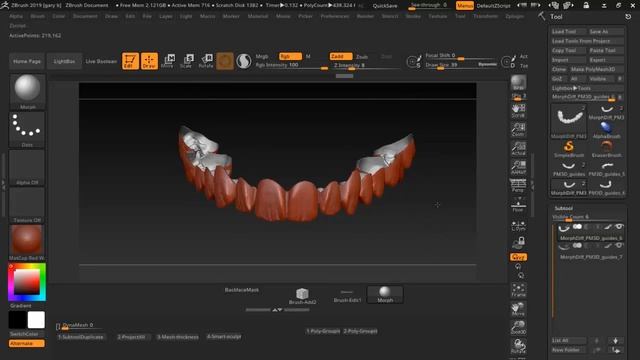Toggle the Zsub button
This screenshot has height=360, width=640.
click(362, 56)
